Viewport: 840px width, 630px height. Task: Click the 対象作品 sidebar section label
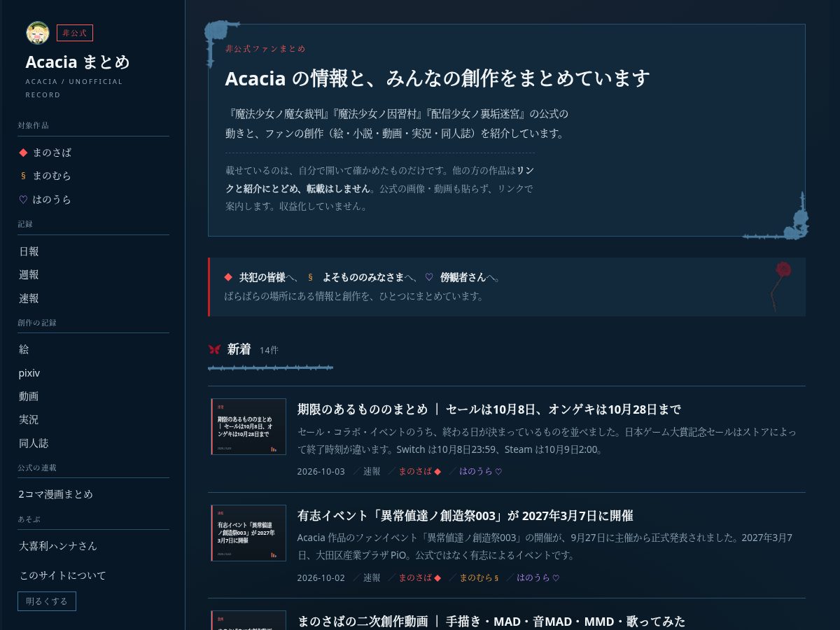pos(34,125)
